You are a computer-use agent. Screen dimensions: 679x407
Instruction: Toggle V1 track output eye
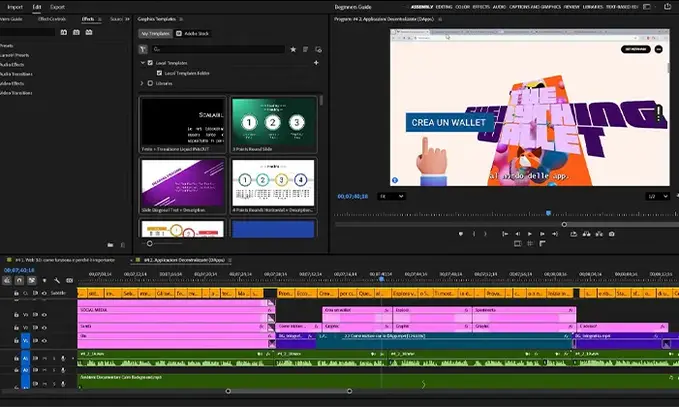(44, 341)
